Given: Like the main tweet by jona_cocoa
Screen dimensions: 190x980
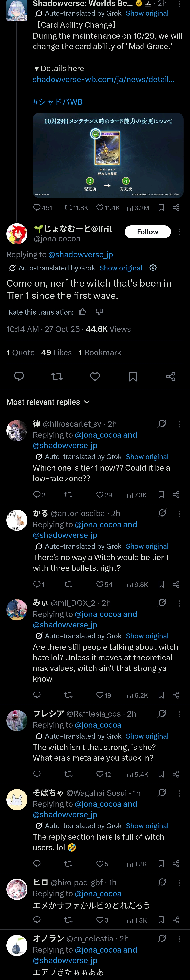Looking at the screenshot, I should (x=95, y=376).
